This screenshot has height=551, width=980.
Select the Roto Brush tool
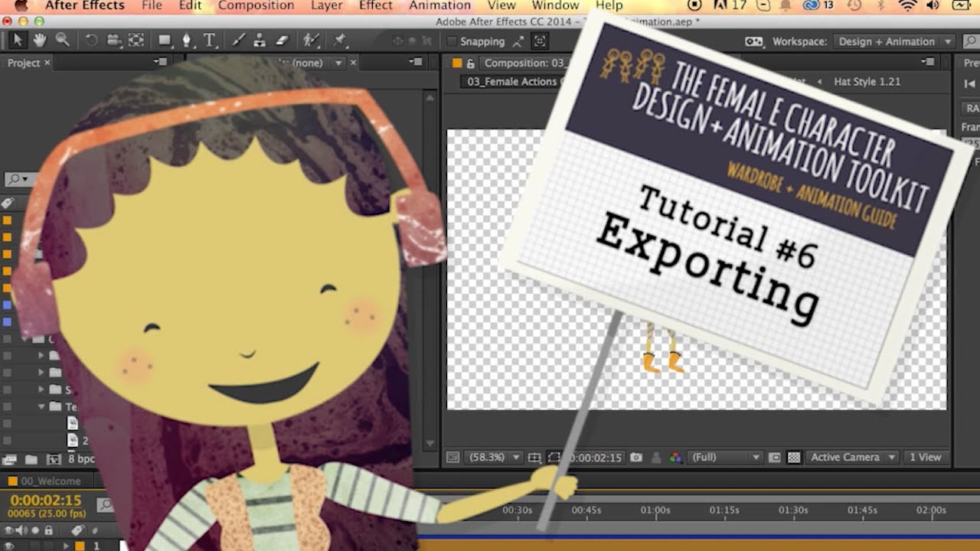310,41
